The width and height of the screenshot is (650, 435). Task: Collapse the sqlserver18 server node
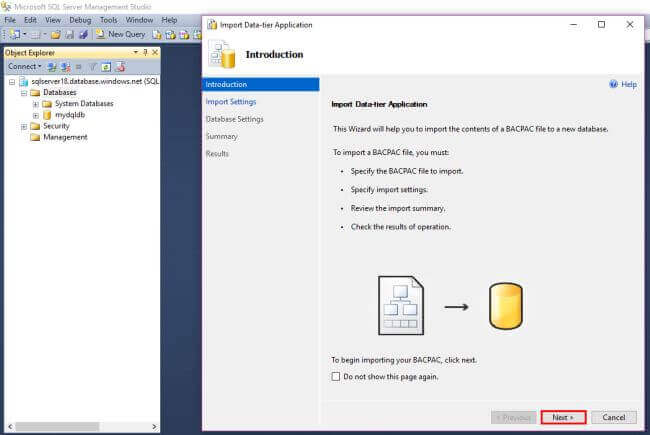(x=12, y=82)
